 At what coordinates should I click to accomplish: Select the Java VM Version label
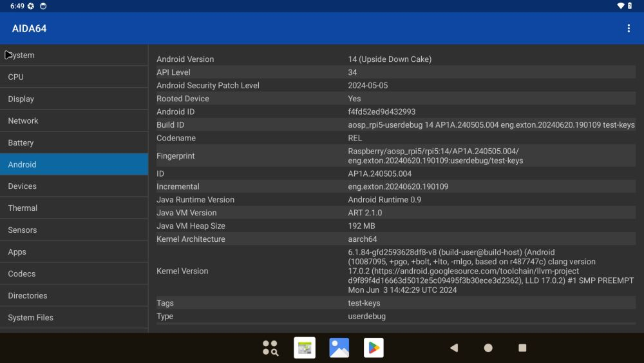tap(187, 213)
